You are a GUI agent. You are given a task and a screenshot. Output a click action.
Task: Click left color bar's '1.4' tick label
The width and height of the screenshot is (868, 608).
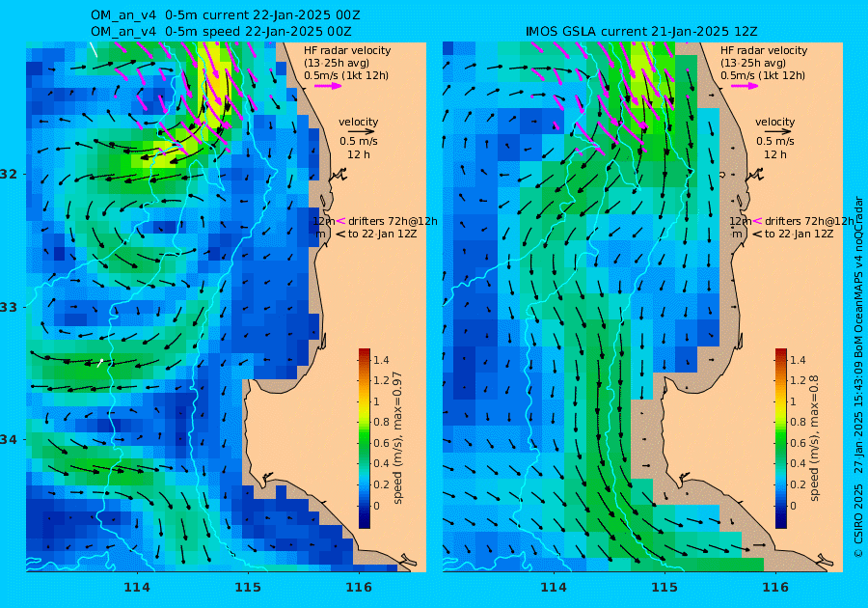tap(381, 360)
